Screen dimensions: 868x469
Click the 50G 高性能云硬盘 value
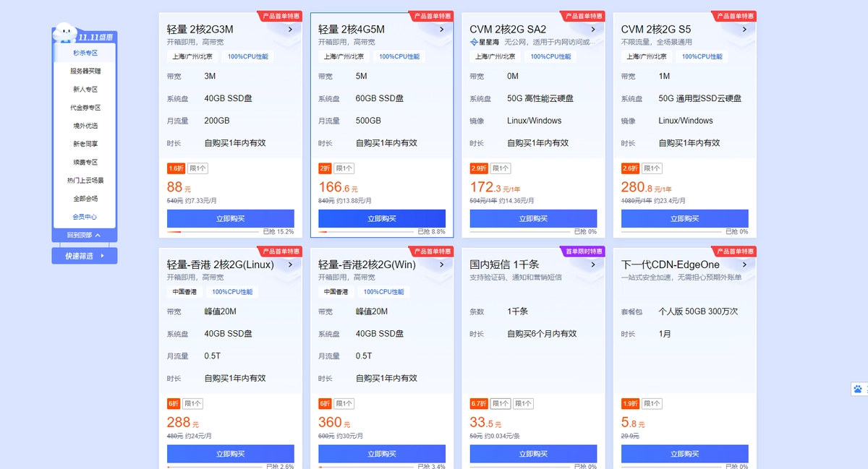[x=540, y=98]
